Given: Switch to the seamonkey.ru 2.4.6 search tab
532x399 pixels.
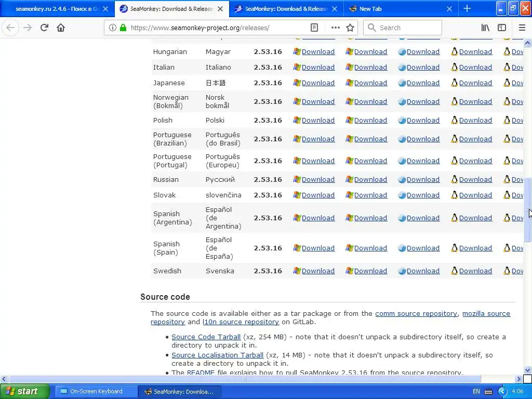Looking at the screenshot, I should point(57,9).
